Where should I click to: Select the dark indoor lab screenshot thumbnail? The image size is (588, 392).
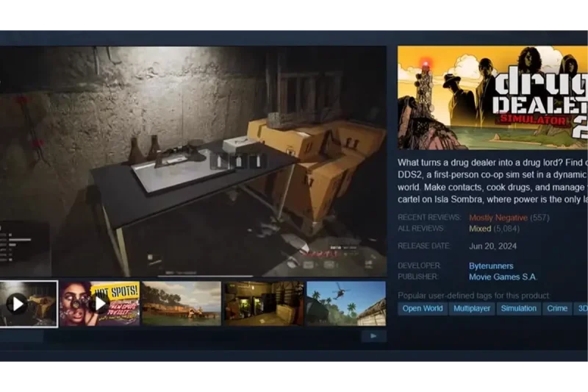(x=264, y=304)
